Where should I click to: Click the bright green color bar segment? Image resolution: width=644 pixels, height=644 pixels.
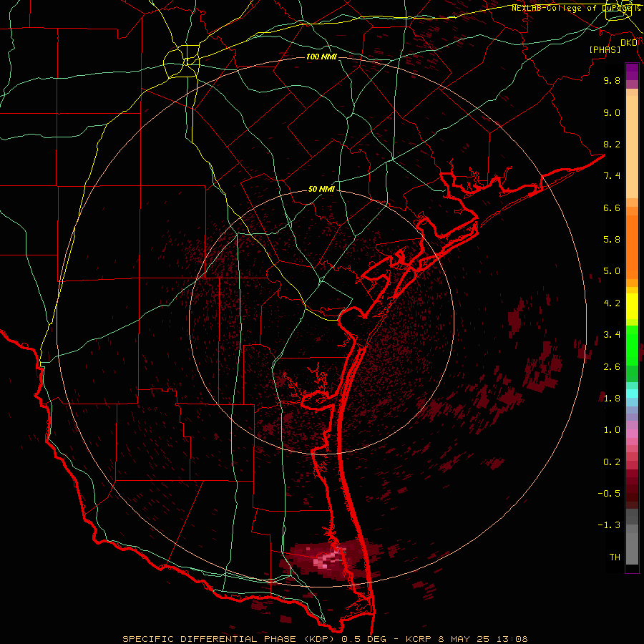[x=632, y=346]
